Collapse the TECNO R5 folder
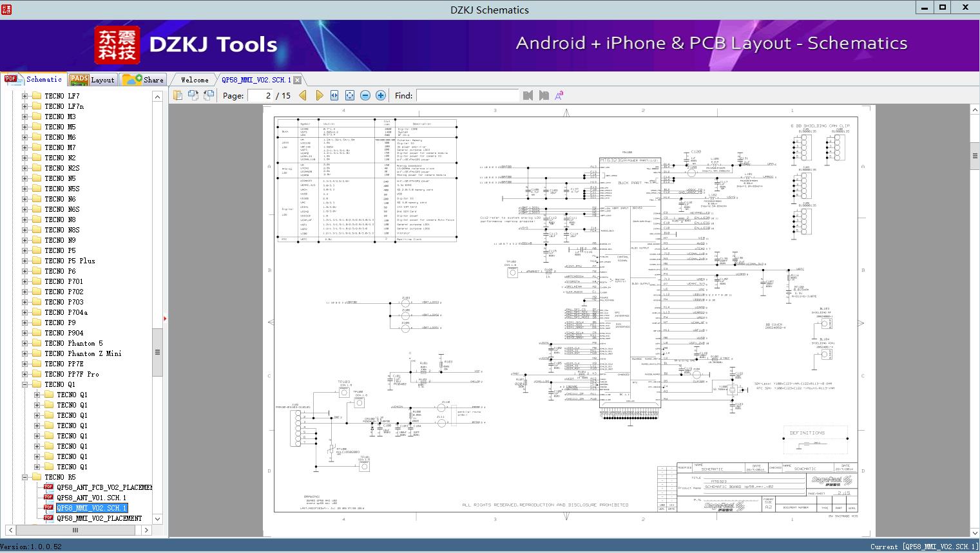980x553 pixels. pos(25,477)
